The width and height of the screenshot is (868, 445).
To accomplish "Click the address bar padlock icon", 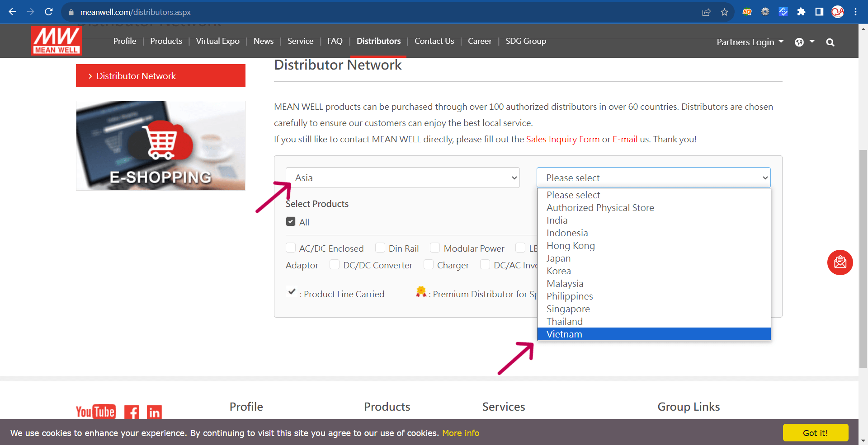I will (71, 12).
